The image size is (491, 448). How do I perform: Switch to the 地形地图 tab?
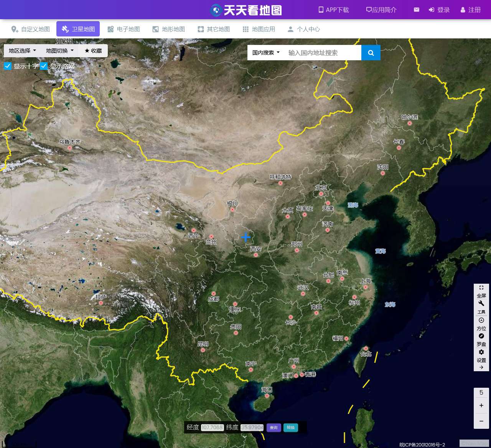[x=169, y=29]
